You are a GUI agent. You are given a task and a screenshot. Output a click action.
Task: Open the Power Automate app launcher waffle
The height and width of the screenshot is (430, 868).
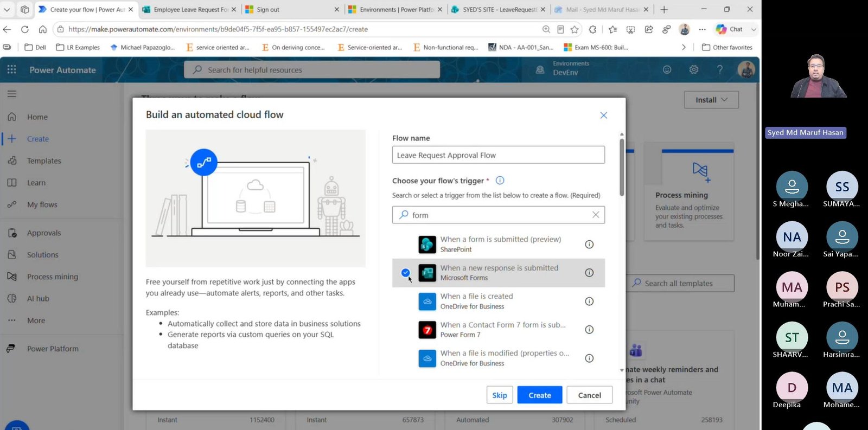pos(12,70)
